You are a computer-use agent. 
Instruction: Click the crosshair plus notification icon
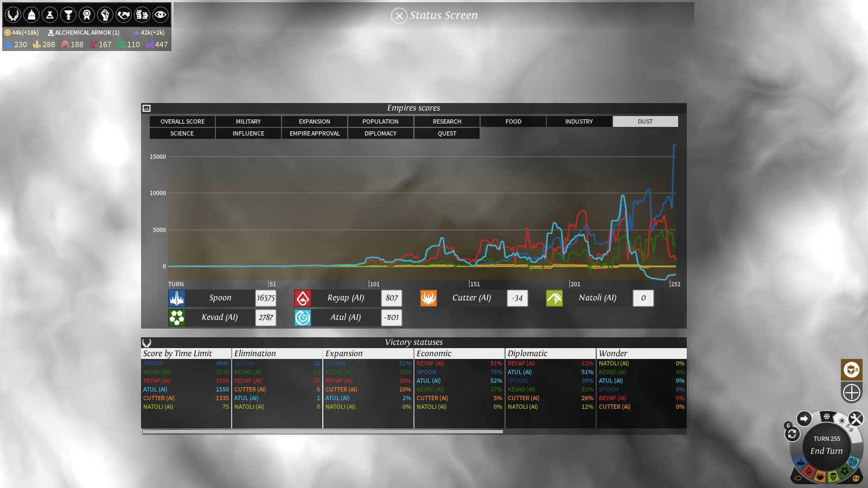[x=852, y=393]
